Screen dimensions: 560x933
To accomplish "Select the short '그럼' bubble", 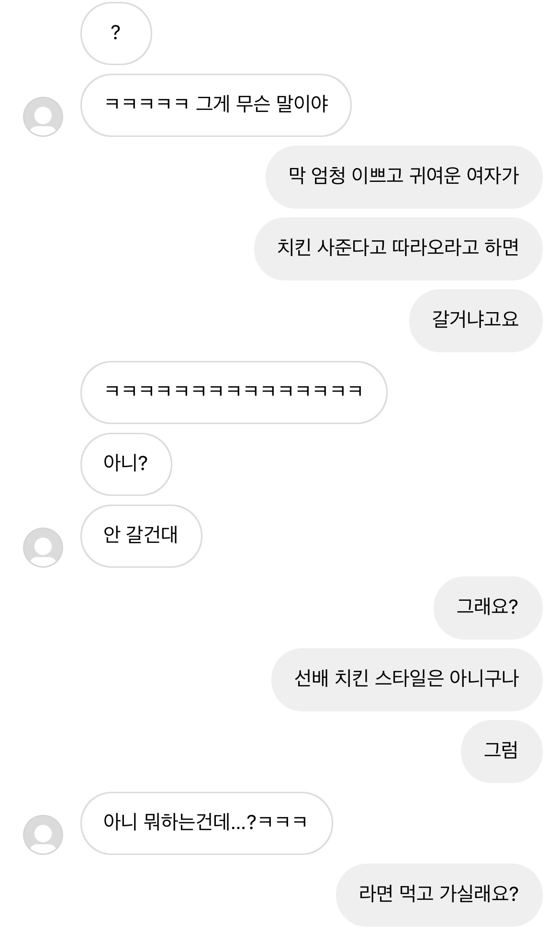I will [x=501, y=752].
